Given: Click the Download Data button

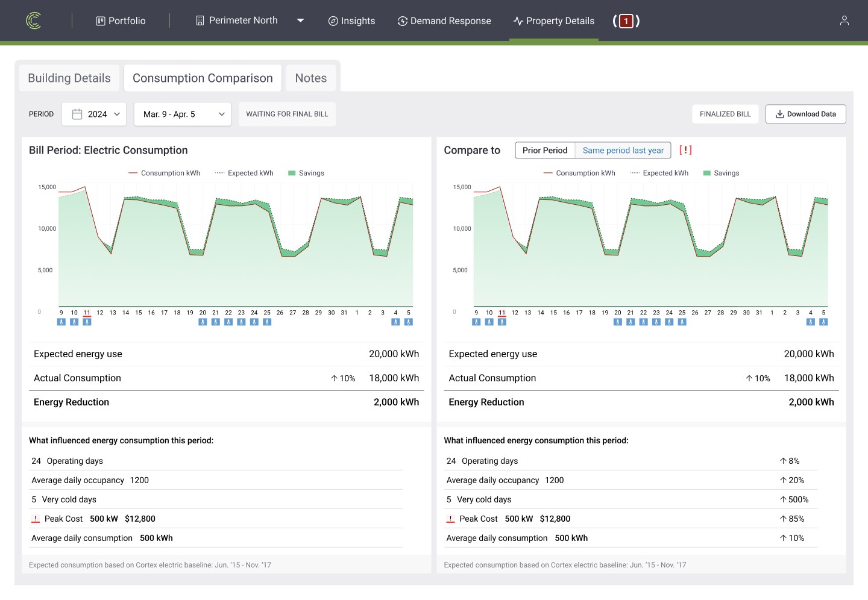Looking at the screenshot, I should tap(805, 114).
